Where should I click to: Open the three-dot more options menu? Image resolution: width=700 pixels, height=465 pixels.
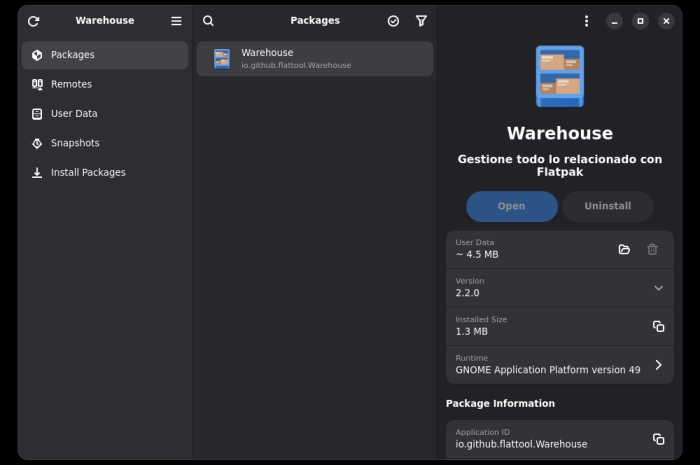(587, 21)
